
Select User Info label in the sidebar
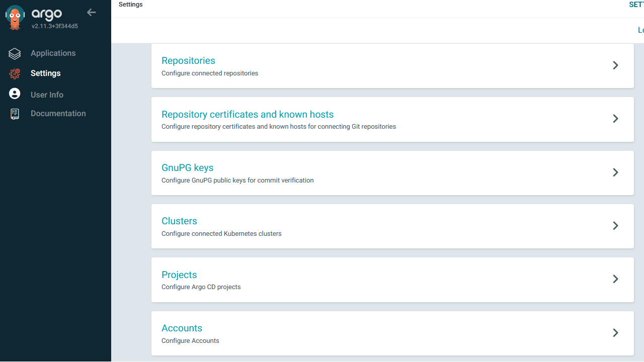click(x=47, y=95)
